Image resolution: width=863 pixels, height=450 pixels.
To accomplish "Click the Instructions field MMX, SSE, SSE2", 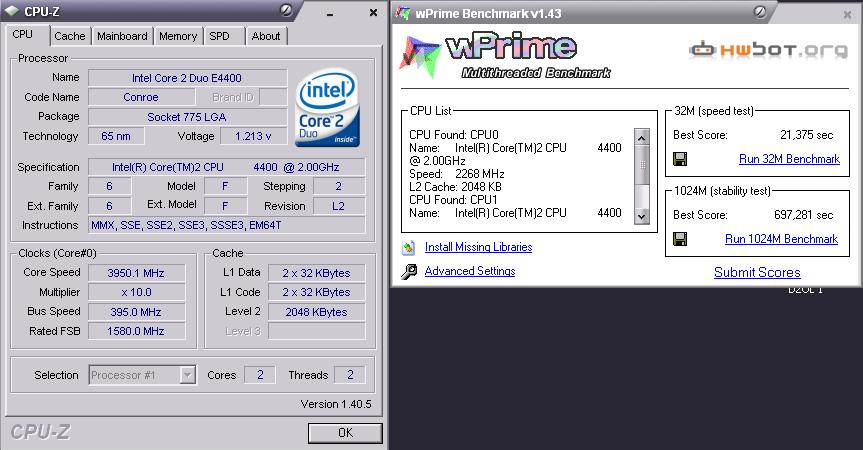I will pos(226,226).
